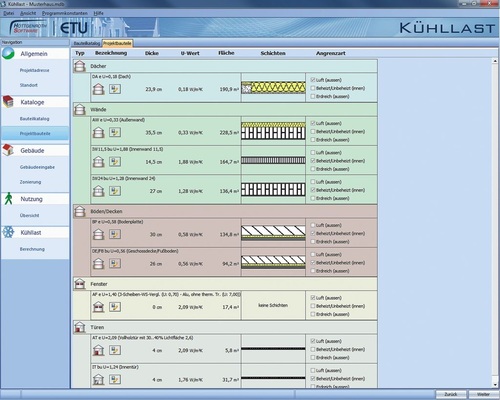Open the Hilfe menu
Viewport: 500px width, 400px height.
98,13
